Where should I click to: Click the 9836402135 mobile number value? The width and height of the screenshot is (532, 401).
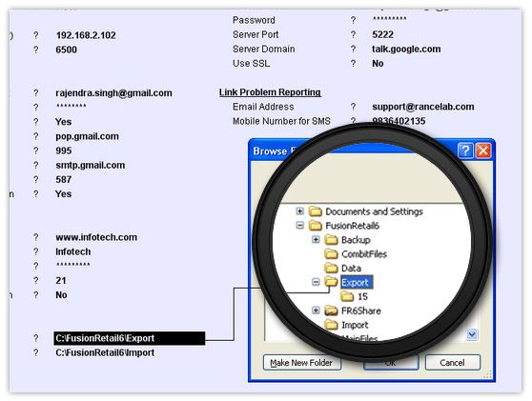tap(399, 121)
